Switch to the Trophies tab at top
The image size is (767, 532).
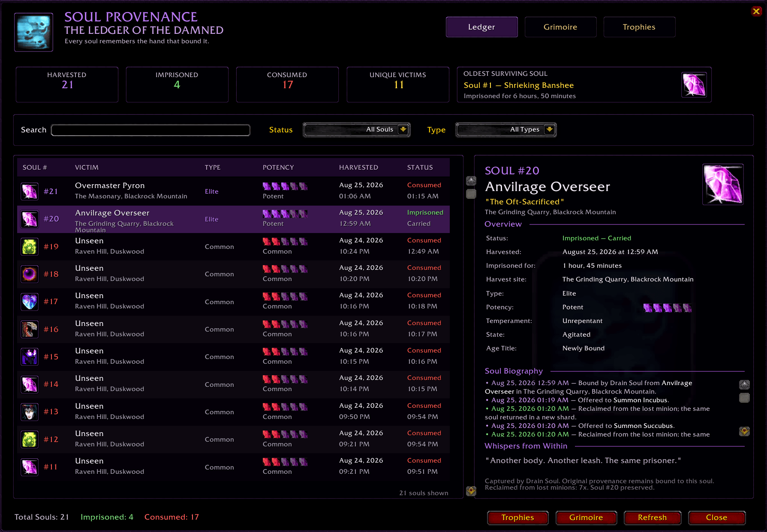coord(639,27)
